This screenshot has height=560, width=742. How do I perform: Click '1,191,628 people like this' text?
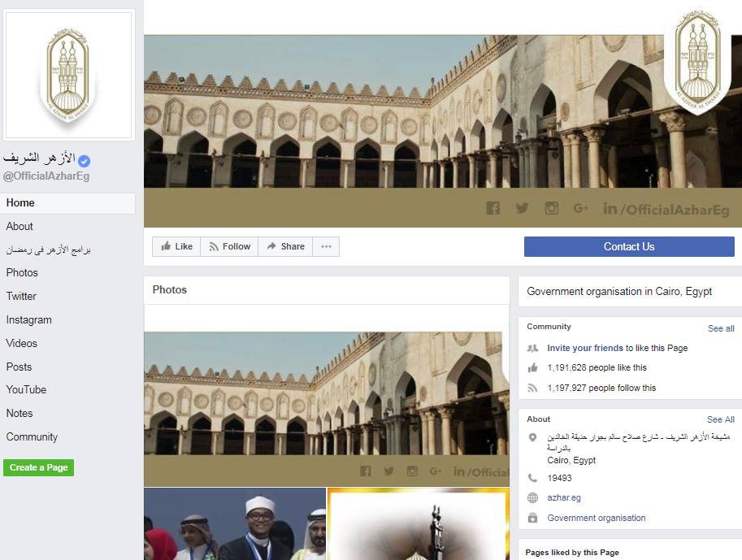pyautogui.click(x=597, y=368)
